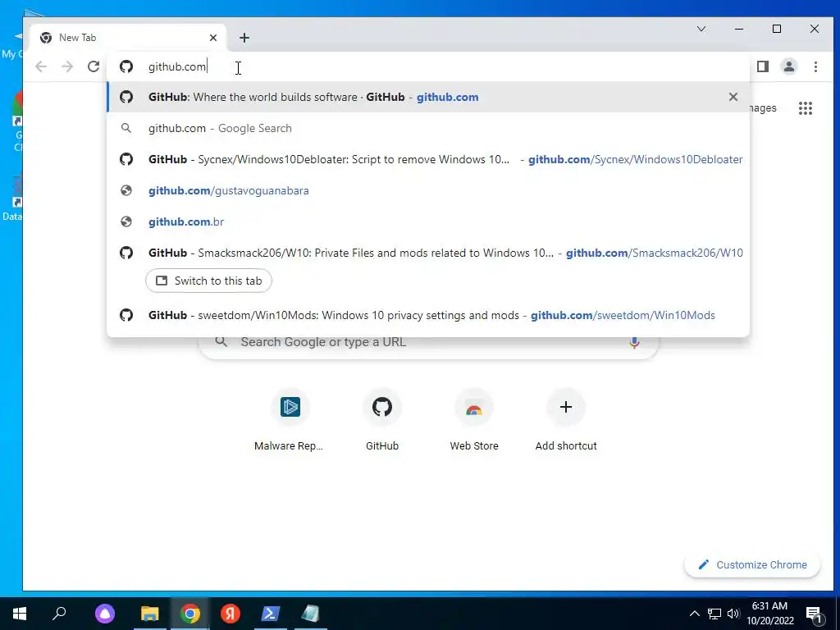
Task: Click the Chrome taskbar icon
Action: [189, 614]
